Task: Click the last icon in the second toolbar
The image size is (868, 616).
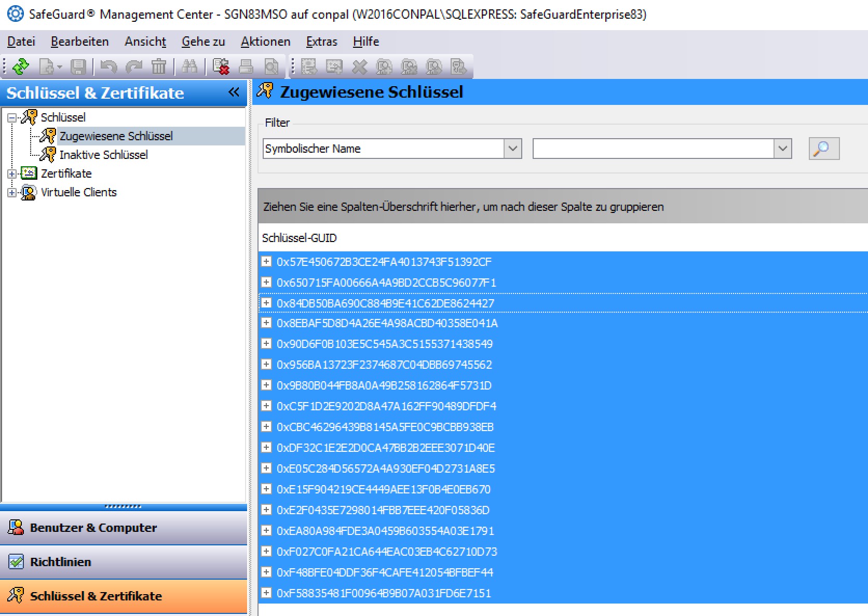Action: coord(459,66)
